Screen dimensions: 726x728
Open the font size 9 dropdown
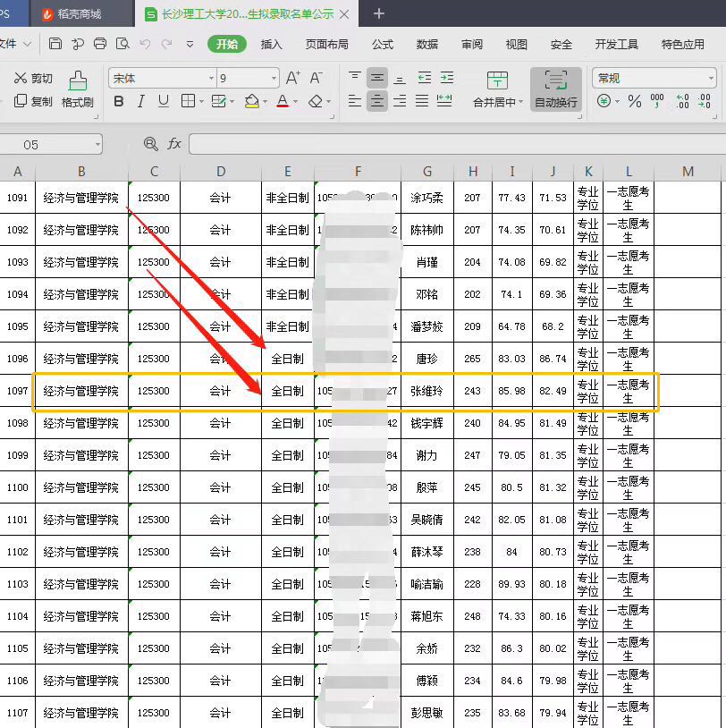[x=274, y=78]
